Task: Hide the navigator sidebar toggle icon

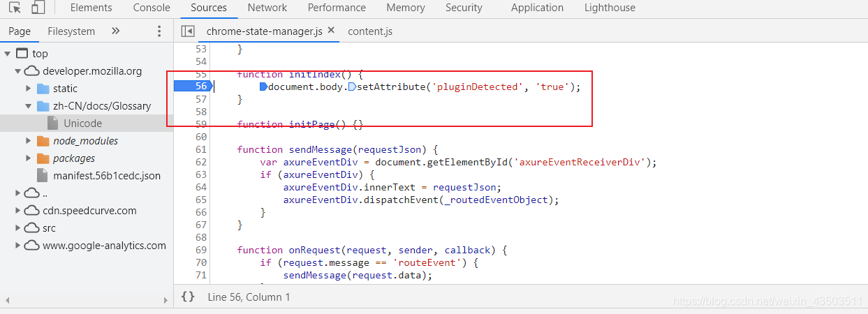Action: coord(187,31)
